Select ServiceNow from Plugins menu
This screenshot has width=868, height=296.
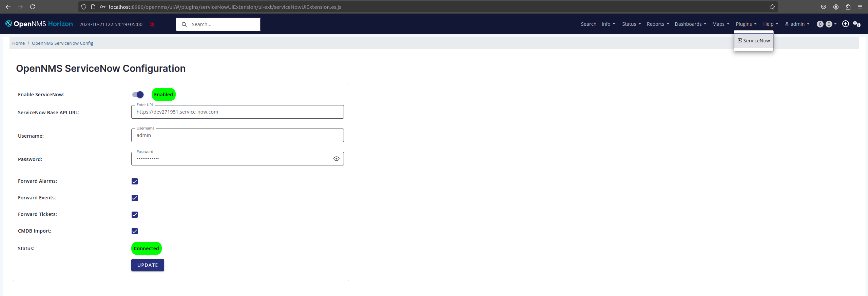click(x=754, y=41)
